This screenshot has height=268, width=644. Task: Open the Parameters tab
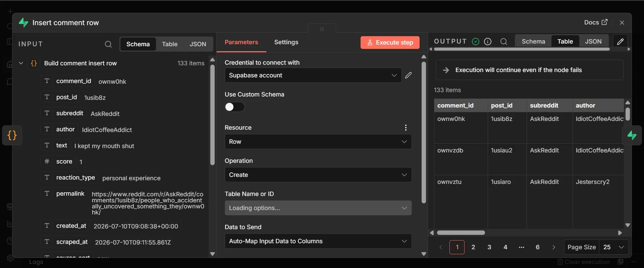point(241,42)
